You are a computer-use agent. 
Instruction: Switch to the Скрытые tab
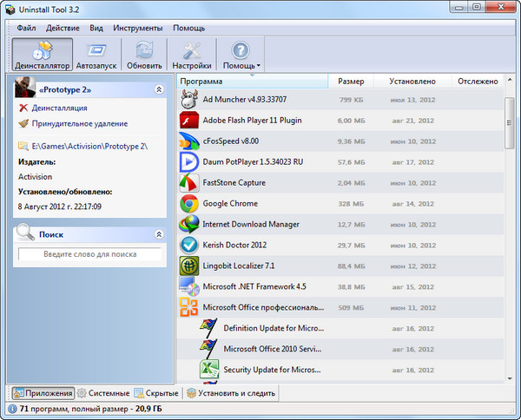[x=156, y=393]
